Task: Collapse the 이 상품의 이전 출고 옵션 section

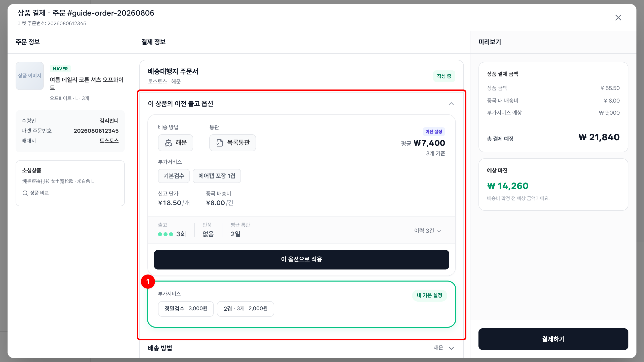Action: [x=451, y=104]
